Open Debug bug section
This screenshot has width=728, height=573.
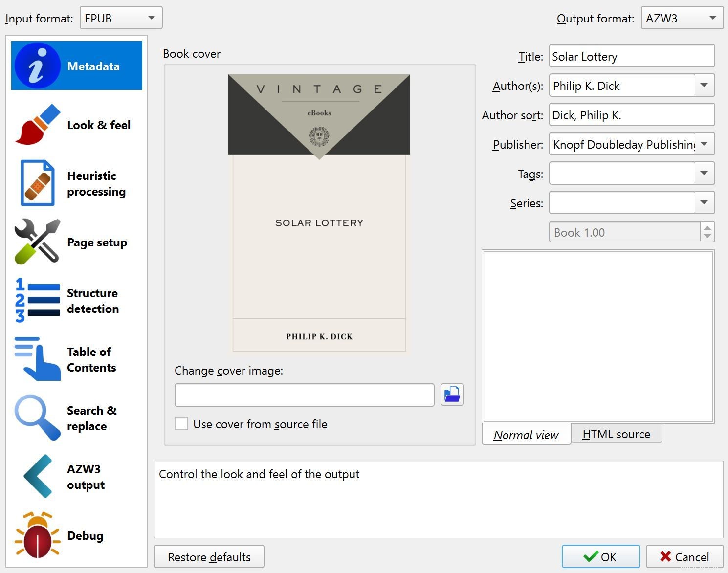pyautogui.click(x=77, y=535)
